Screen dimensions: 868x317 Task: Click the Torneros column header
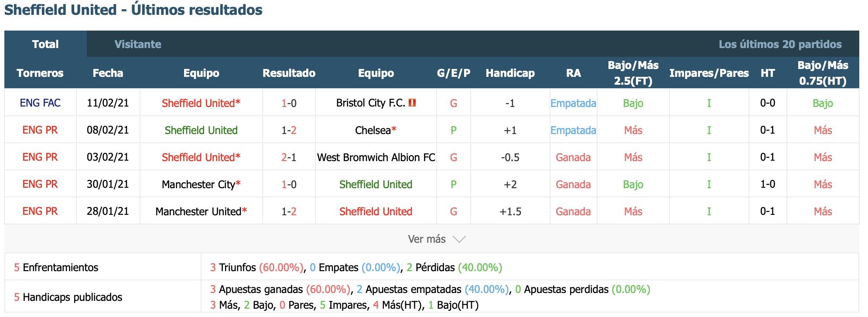coord(40,73)
